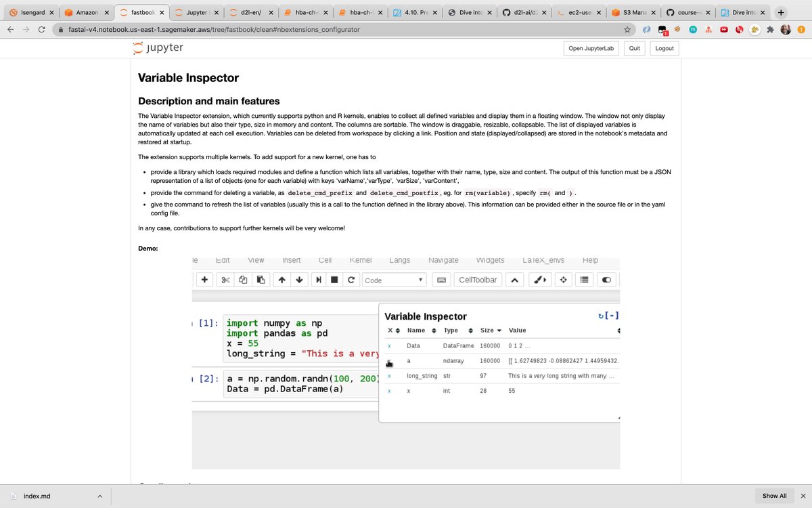Open a new browser tab with plus
Image resolution: width=812 pixels, height=508 pixels.
pos(781,12)
